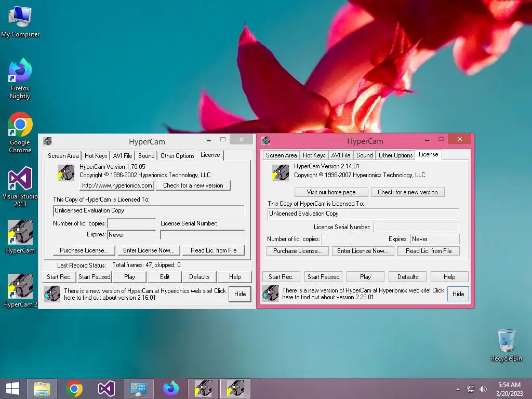Open HyperCam desktop shortcut

click(20, 236)
